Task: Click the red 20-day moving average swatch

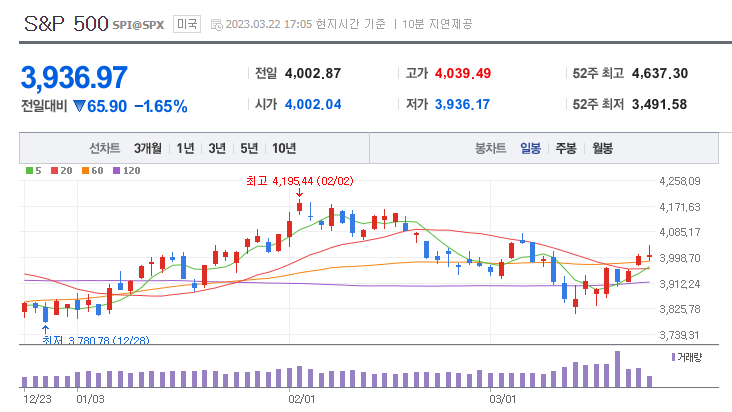Action: pyautogui.click(x=55, y=171)
